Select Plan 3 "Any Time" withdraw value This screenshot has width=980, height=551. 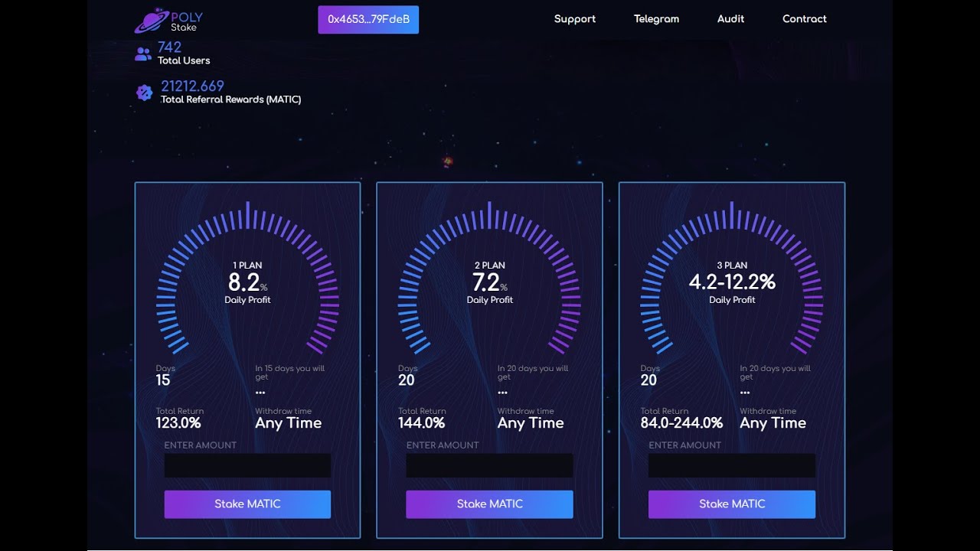click(x=773, y=423)
